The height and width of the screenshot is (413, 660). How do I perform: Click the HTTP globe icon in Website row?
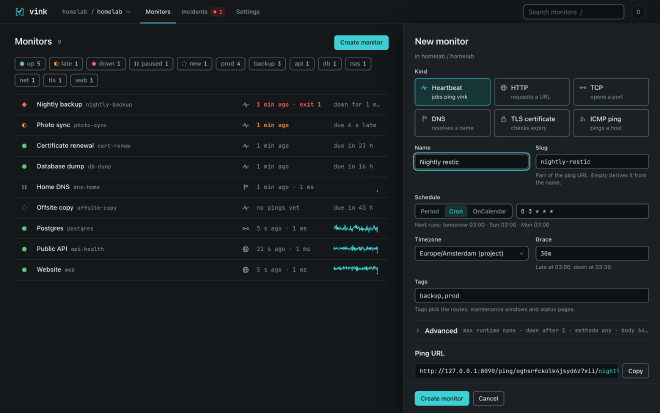click(x=245, y=269)
